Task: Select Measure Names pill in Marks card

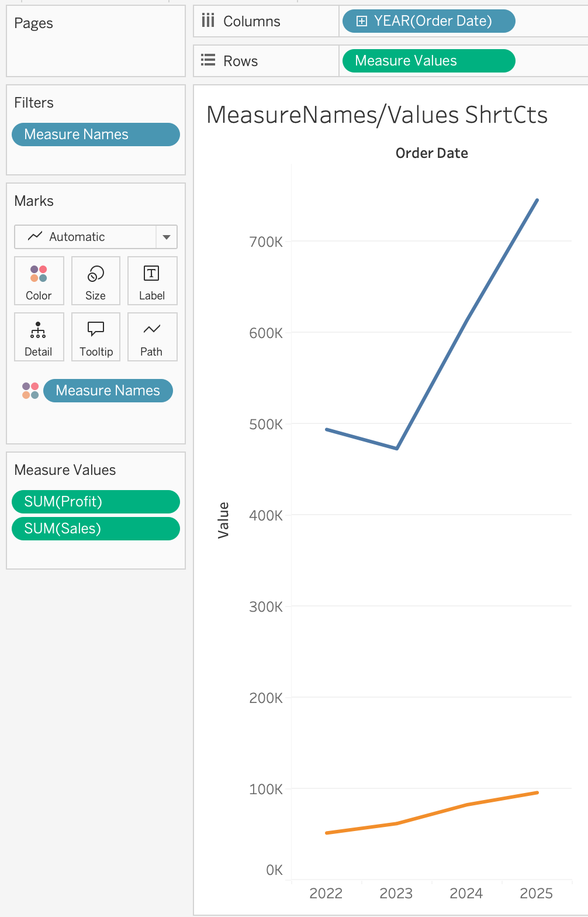Action: (108, 391)
